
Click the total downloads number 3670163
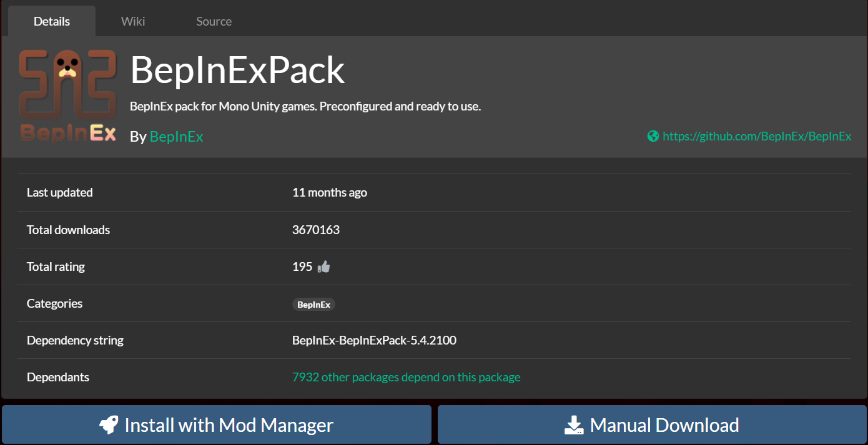click(x=316, y=230)
